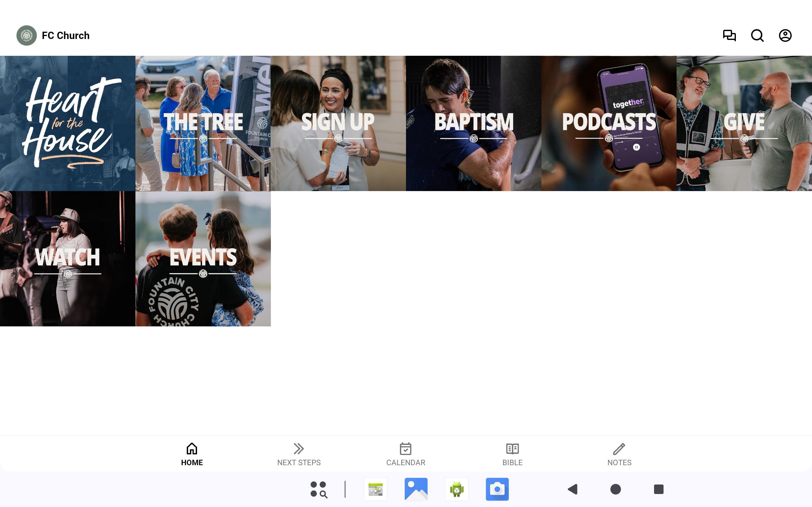Open the Bible tab
The image size is (812, 507).
512,454
